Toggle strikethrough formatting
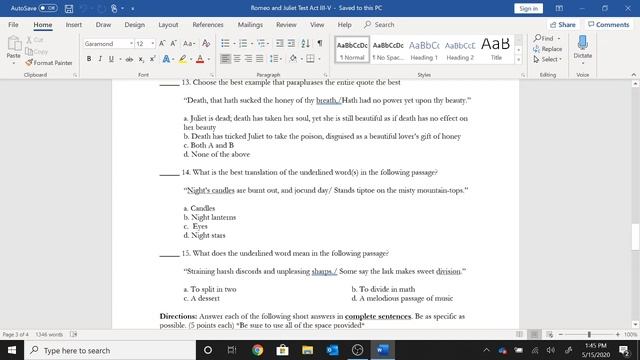Viewport: 640px width, 360px height. click(x=129, y=59)
